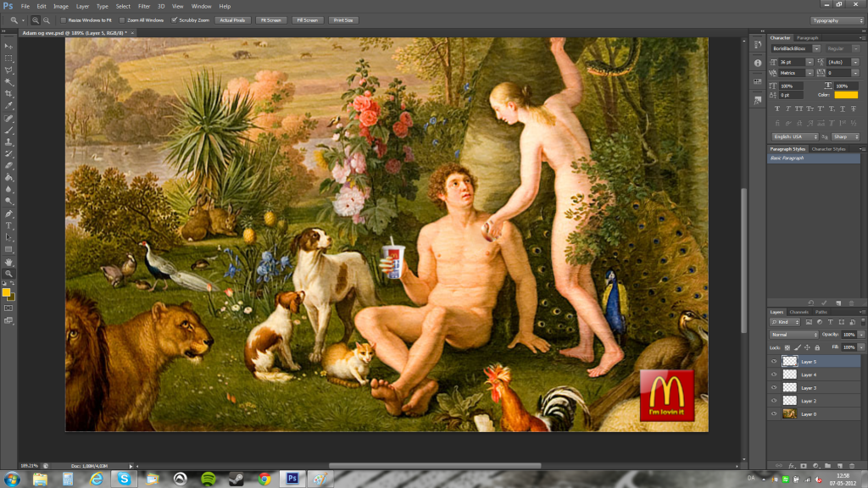Open the Select menu
Viewport: 868px width, 488px height.
coord(123,6)
